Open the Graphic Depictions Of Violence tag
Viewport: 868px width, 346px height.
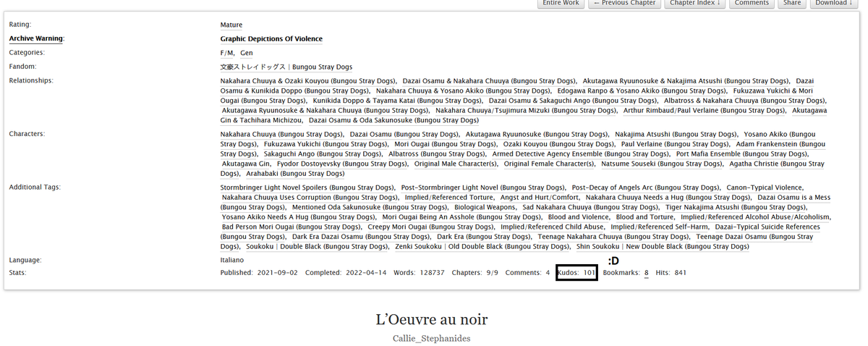tap(271, 38)
